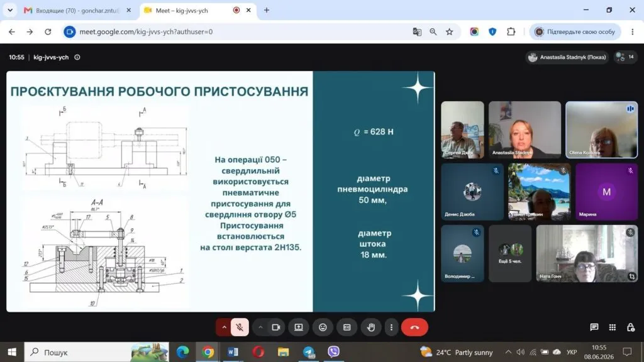Open the blue shield extension

pos(492,31)
